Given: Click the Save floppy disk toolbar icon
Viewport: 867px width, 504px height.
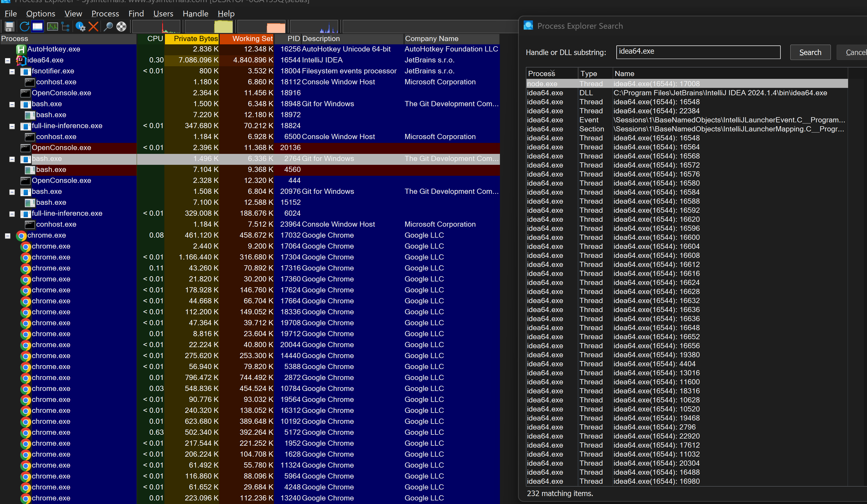Looking at the screenshot, I should tap(9, 27).
